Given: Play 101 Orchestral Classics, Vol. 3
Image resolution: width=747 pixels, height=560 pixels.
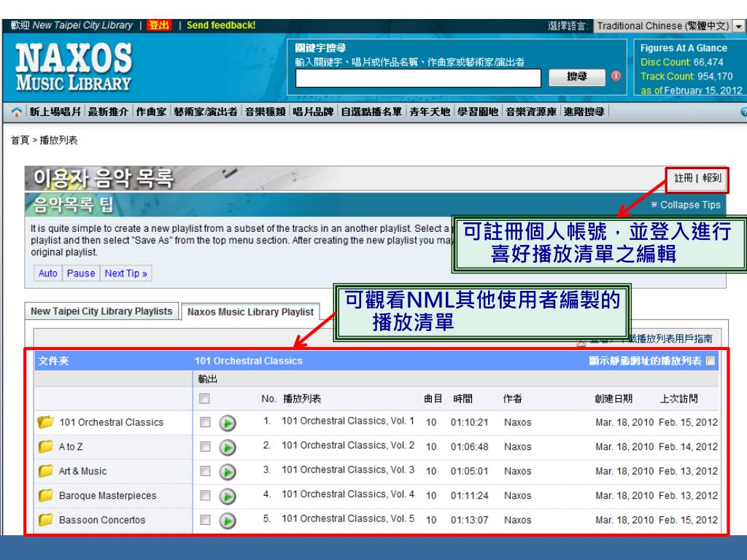Looking at the screenshot, I should pos(228,472).
